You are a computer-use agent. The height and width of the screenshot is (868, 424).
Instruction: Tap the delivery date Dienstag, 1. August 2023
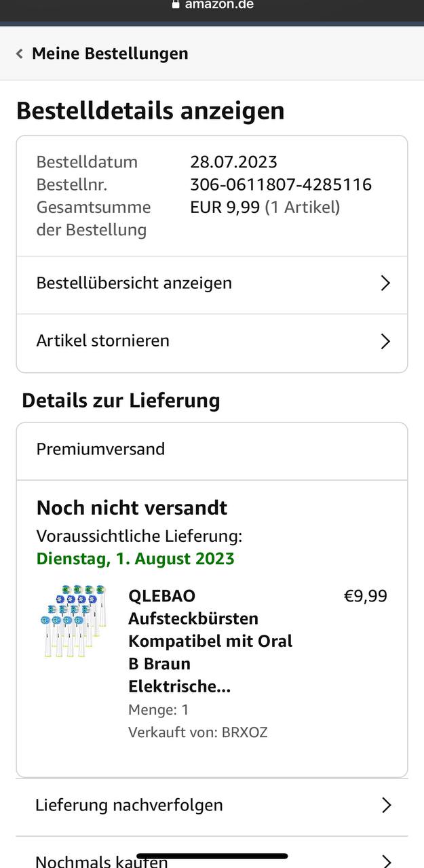136,559
